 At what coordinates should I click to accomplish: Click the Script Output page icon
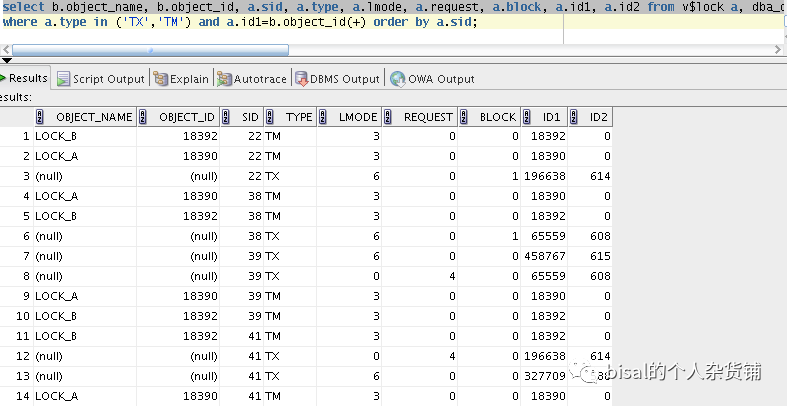(x=63, y=79)
